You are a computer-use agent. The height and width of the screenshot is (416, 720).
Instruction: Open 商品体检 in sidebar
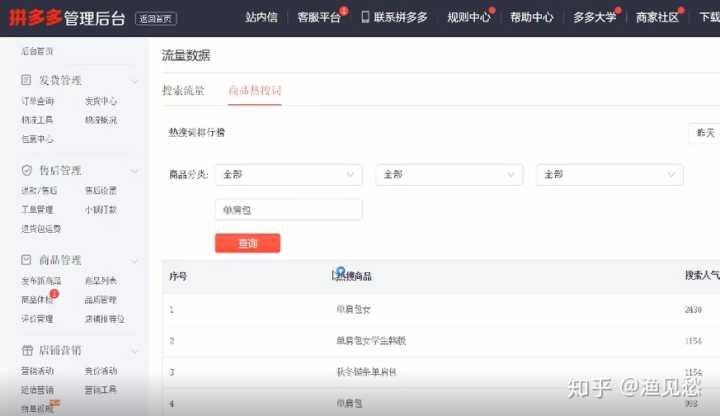(x=37, y=300)
